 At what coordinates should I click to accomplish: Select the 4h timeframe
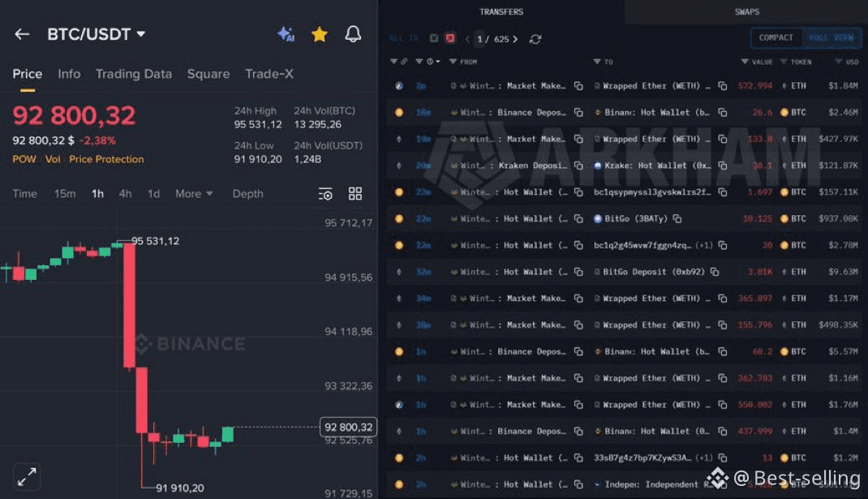[125, 194]
